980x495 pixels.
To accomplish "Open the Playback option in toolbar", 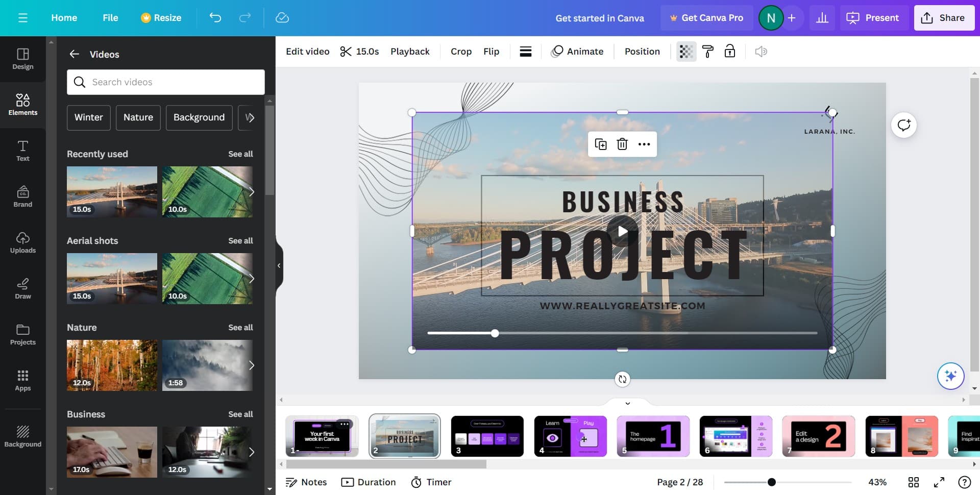I will (x=410, y=52).
